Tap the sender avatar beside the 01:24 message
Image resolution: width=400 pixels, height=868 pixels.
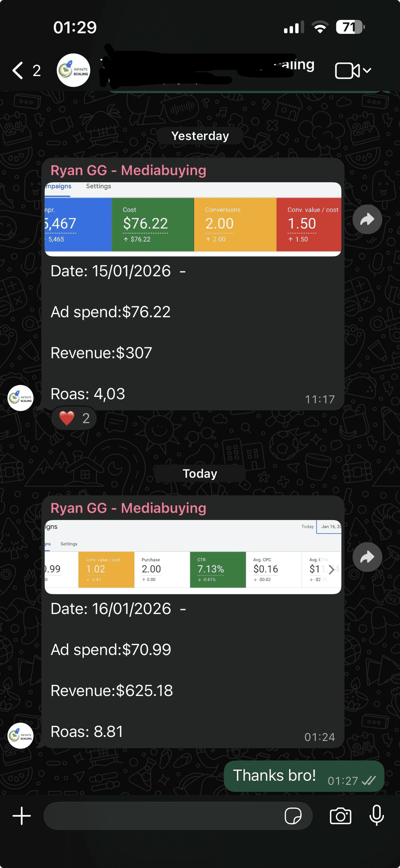21,736
